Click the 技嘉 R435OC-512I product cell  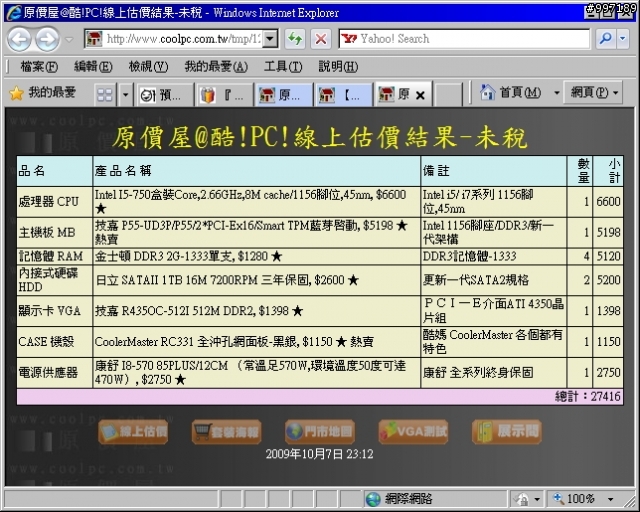pyautogui.click(x=256, y=311)
